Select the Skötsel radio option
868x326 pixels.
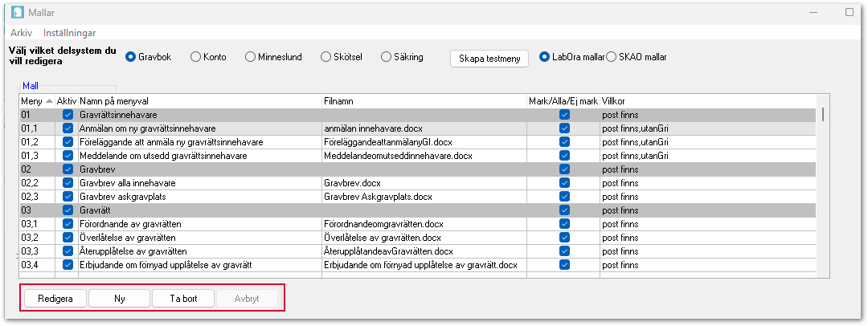(325, 57)
